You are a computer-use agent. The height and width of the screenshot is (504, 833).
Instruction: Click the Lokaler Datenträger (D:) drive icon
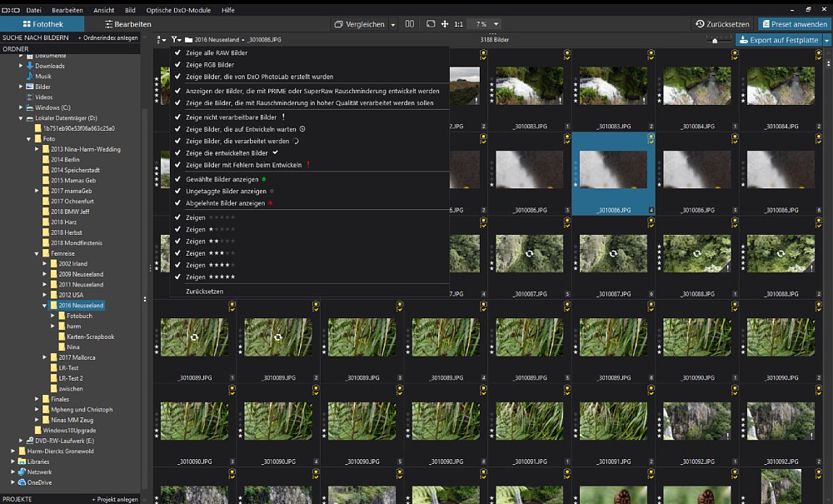tap(30, 118)
